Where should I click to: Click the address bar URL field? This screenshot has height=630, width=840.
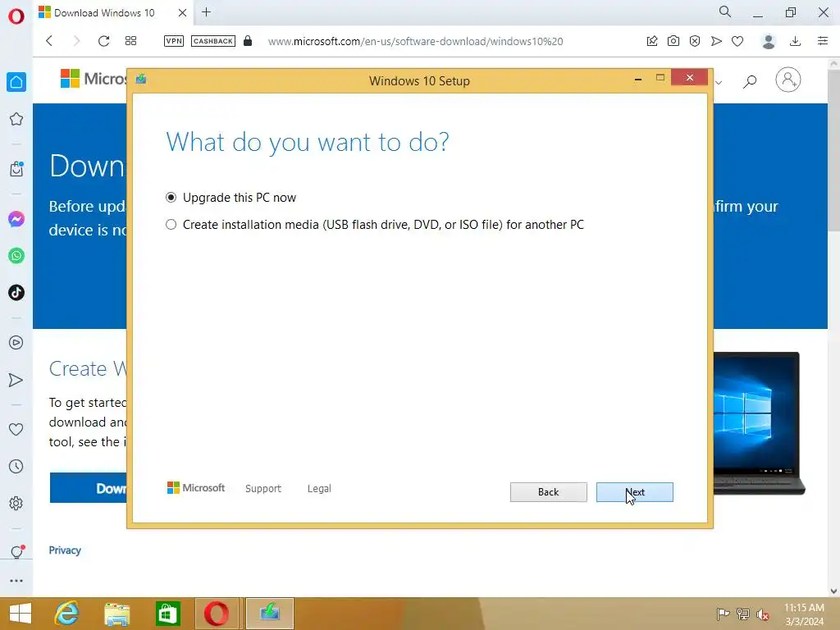coord(415,41)
